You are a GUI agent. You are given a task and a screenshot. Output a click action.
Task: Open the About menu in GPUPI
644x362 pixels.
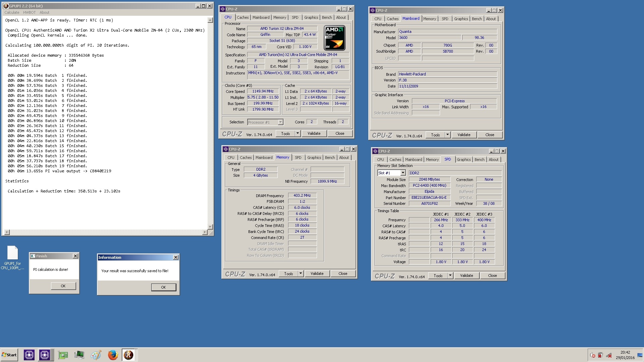[44, 12]
